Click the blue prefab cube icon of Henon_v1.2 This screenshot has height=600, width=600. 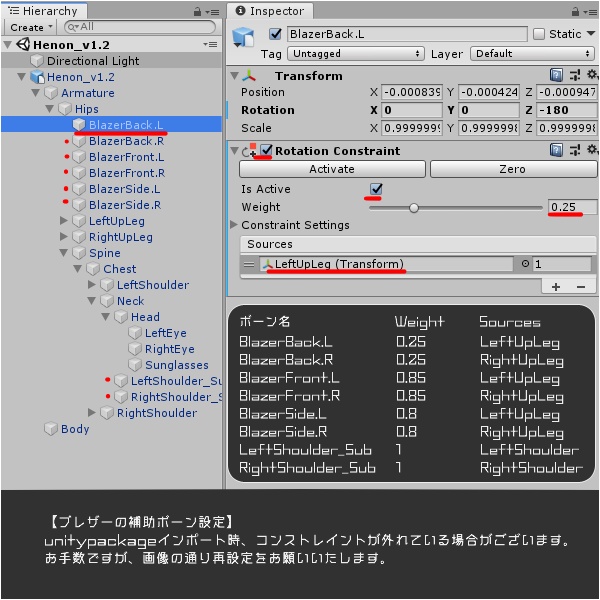click(38, 77)
